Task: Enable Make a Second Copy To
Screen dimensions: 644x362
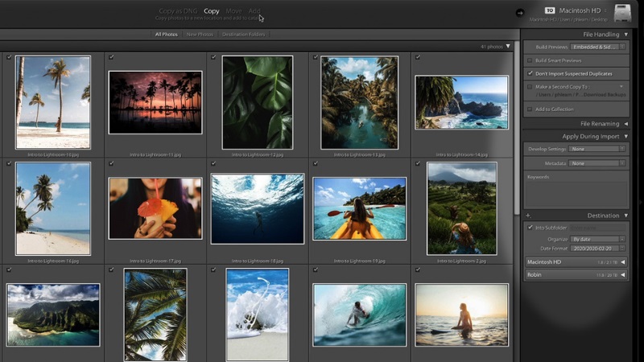Action: click(x=530, y=87)
